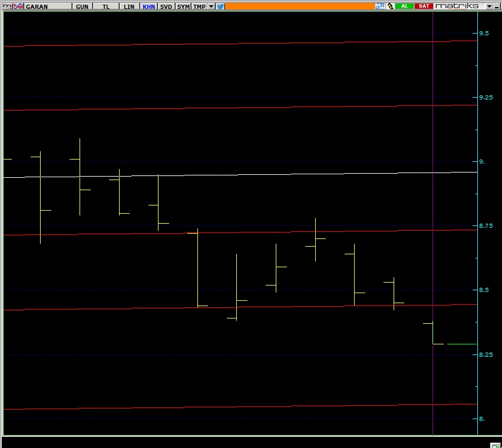
Task: Toggle the KHN button
Action: (x=149, y=6)
